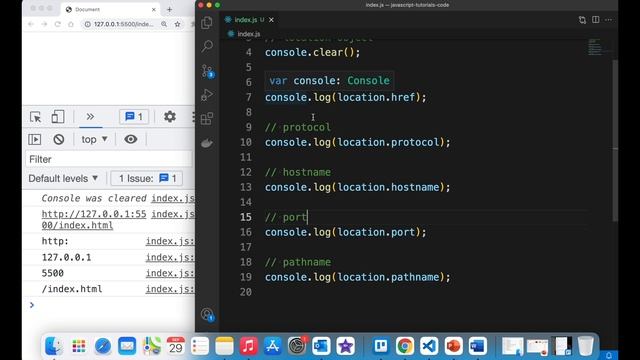Open the Run and Debug view
The width and height of the screenshot is (640, 360).
coord(207,95)
